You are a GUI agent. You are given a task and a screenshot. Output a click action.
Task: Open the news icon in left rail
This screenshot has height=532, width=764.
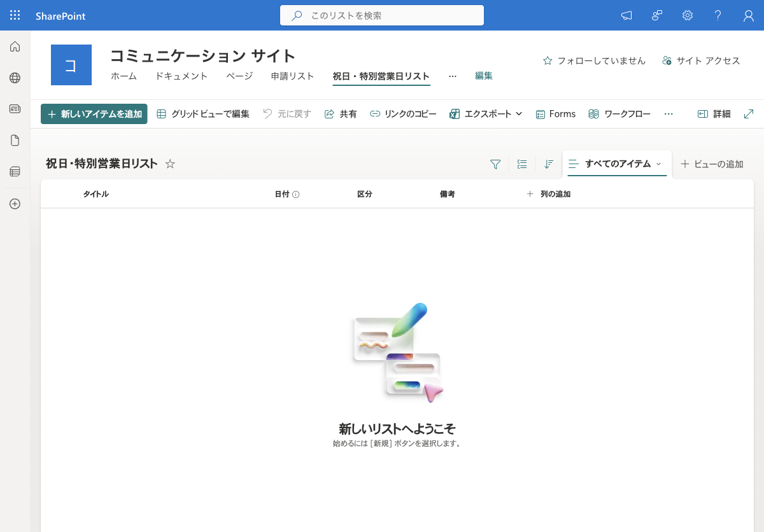coord(15,109)
